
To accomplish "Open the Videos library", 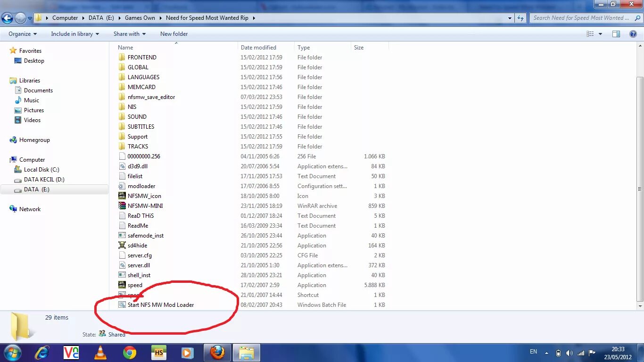I will 32,120.
